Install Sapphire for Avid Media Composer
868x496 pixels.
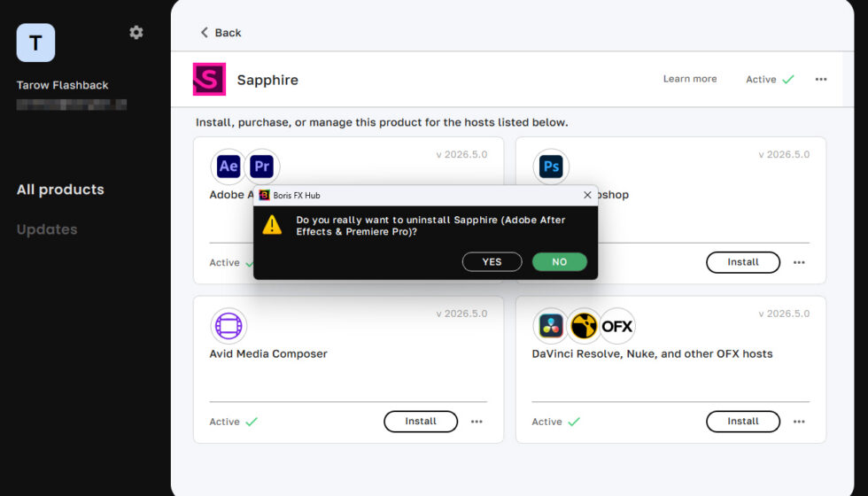(x=421, y=422)
